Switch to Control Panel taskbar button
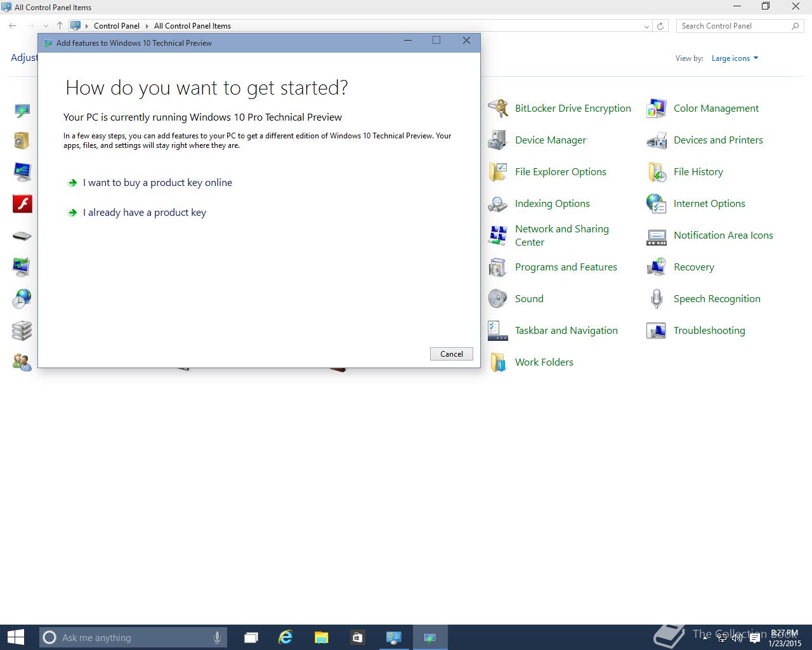The height and width of the screenshot is (650, 812). click(x=394, y=637)
